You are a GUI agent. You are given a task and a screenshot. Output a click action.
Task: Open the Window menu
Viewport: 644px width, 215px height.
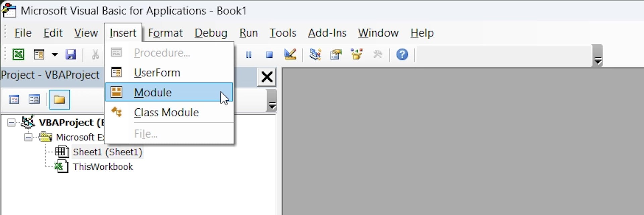(378, 33)
